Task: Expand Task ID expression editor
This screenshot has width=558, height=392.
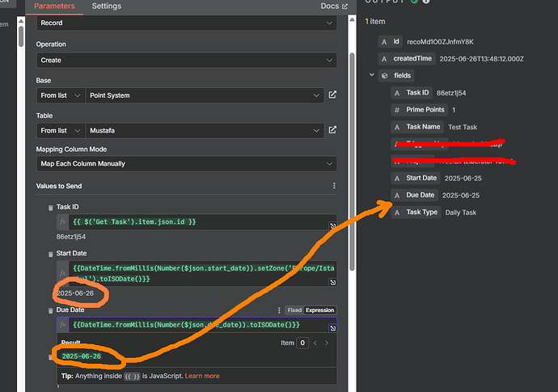Action: pos(332,226)
